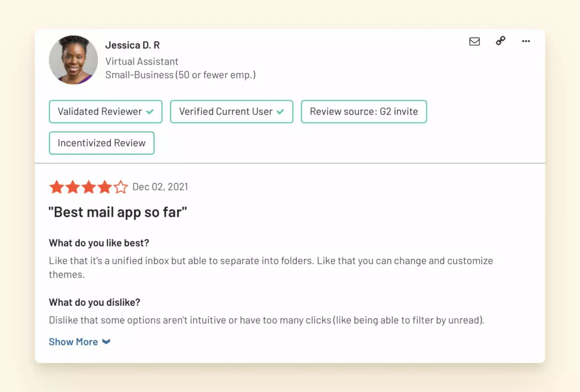The image size is (580, 392).
Task: Click the Verified Current User checkmark icon
Action: point(280,112)
